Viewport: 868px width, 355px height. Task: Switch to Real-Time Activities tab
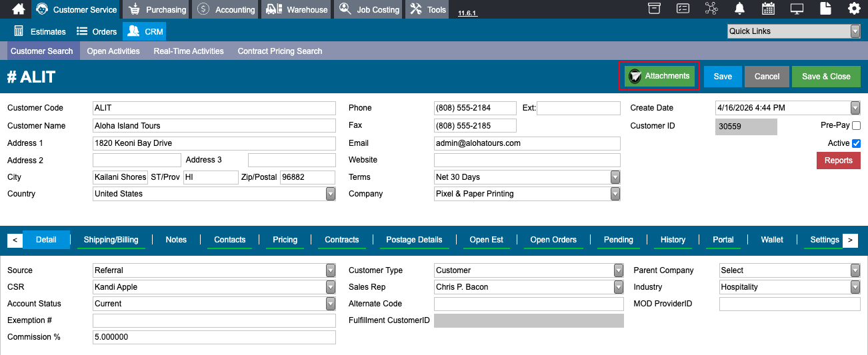189,51
